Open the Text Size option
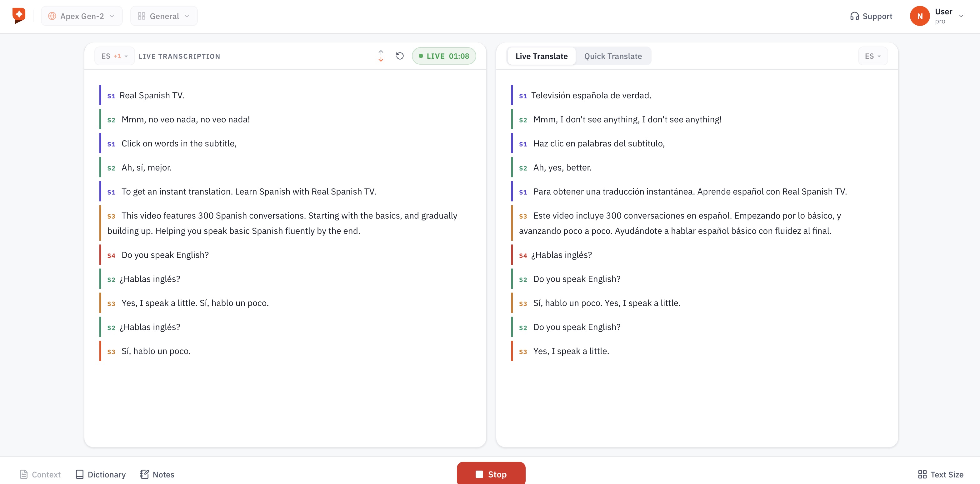Screen dimensions: 980x484 pyautogui.click(x=940, y=474)
